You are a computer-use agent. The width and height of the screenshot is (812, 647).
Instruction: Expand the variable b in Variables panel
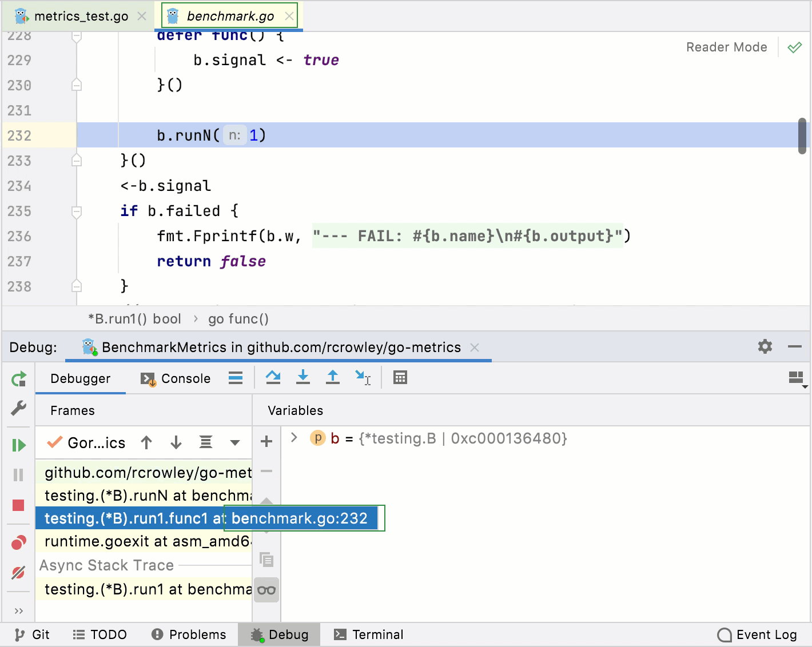coord(293,438)
